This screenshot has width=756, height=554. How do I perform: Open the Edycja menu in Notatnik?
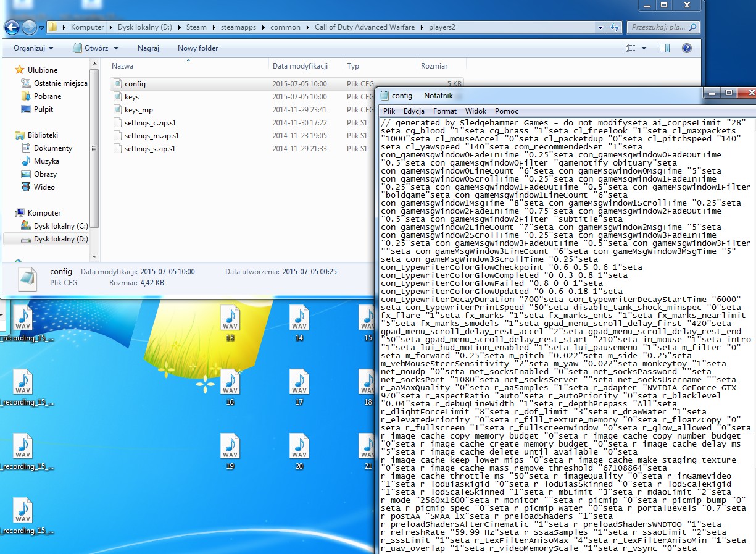[x=413, y=111]
